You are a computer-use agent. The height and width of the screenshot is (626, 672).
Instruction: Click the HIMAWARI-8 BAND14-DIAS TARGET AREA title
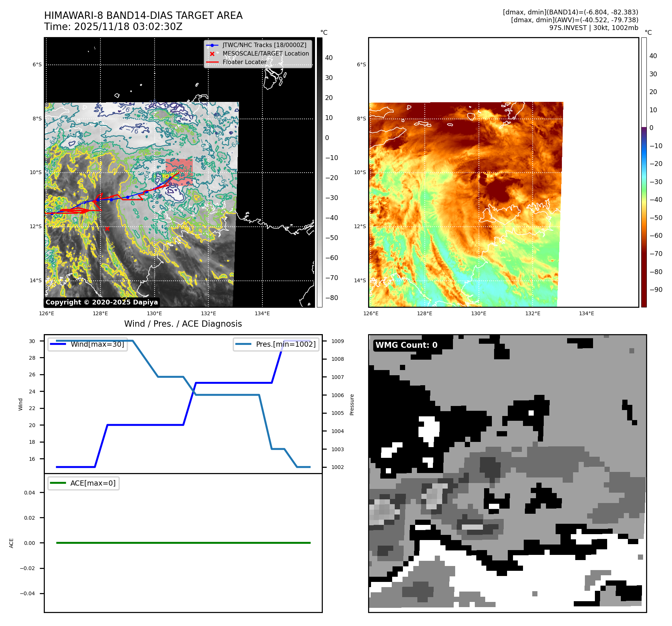pos(143,16)
